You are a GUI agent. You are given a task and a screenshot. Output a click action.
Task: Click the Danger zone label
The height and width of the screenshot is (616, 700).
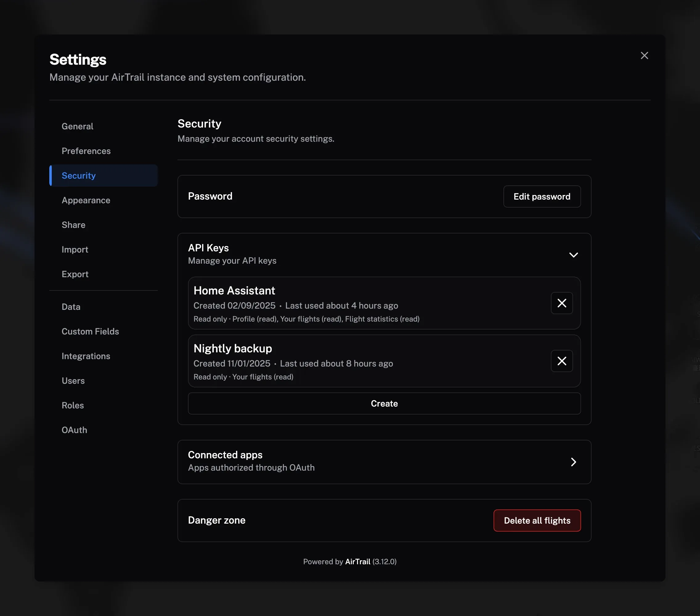click(217, 521)
